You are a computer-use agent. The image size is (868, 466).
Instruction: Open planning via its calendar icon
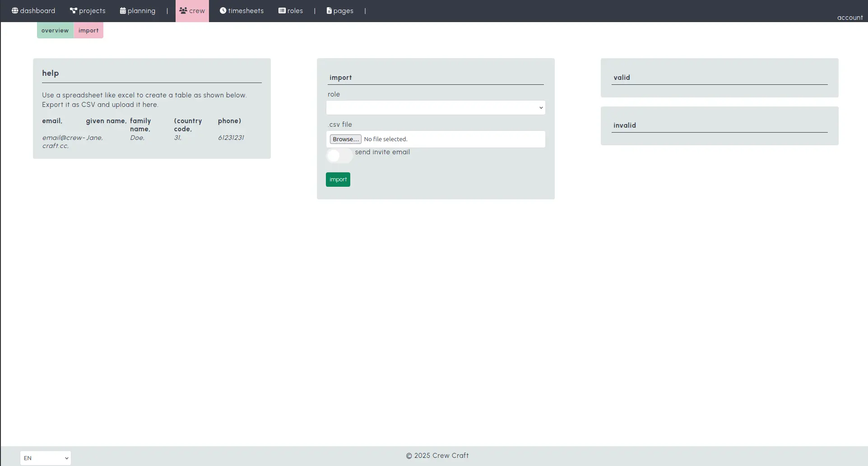pyautogui.click(x=122, y=10)
